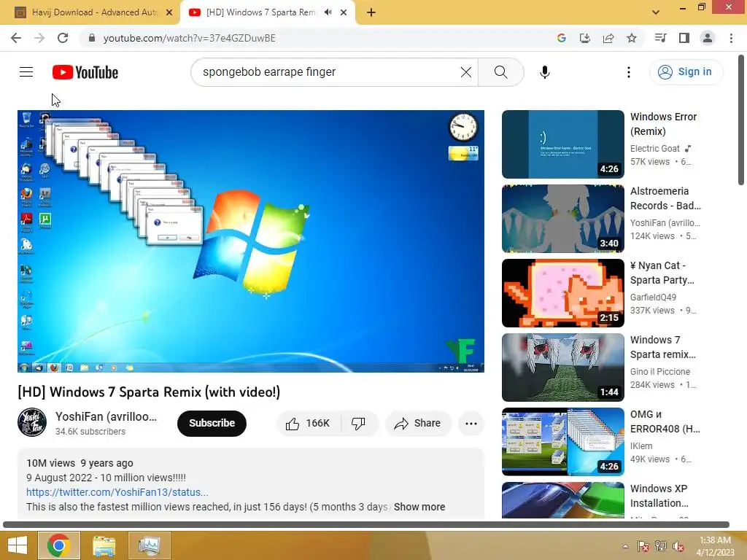This screenshot has width=747, height=560.
Task: Open the YoshiFan channel avatar
Action: click(x=32, y=422)
